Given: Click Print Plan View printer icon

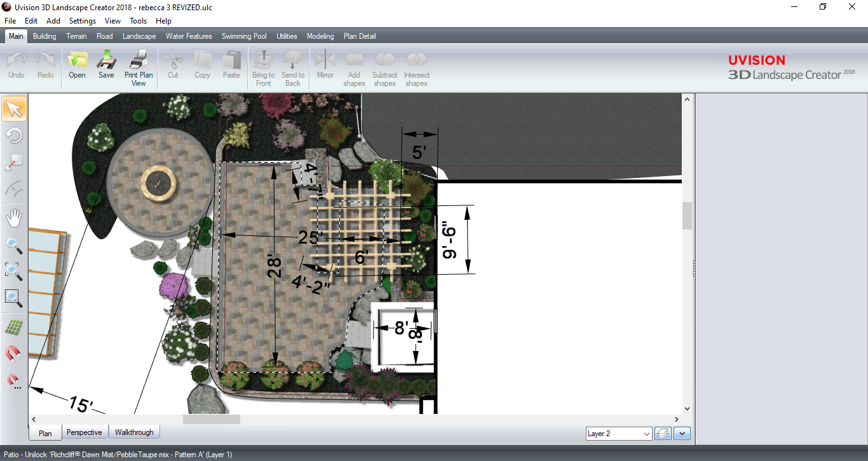Looking at the screenshot, I should pos(139,69).
